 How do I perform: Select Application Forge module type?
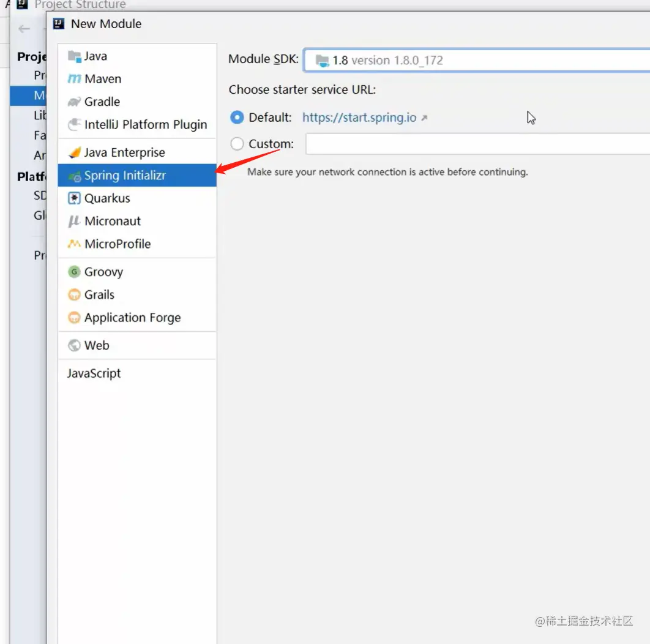pyautogui.click(x=137, y=317)
